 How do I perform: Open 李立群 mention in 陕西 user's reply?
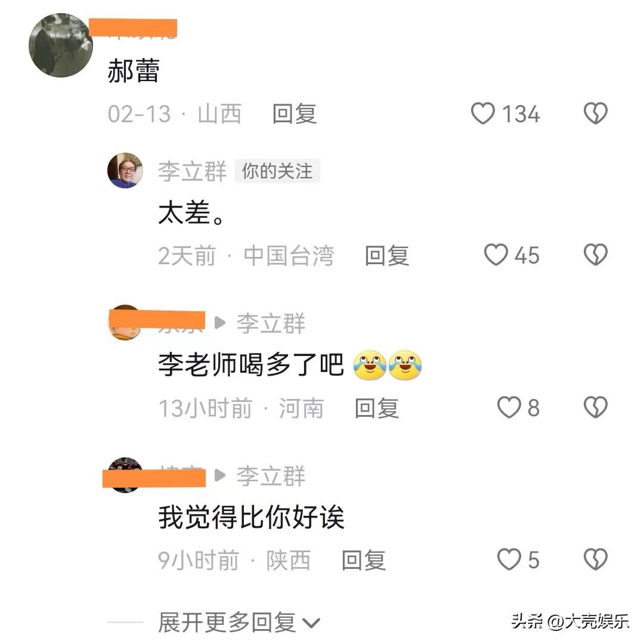(271, 476)
